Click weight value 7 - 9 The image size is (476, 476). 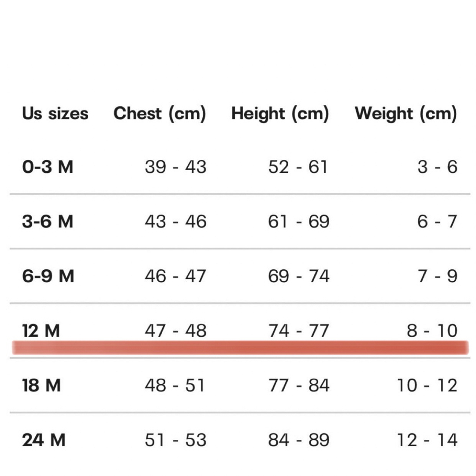(438, 276)
